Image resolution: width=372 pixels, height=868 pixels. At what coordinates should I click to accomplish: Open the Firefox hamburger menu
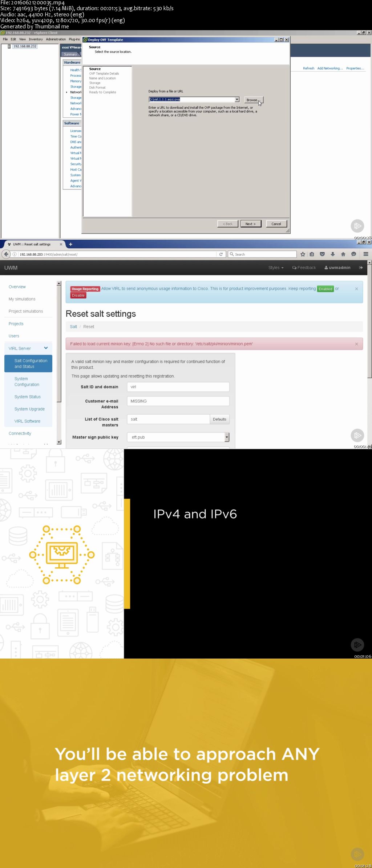pos(366,254)
